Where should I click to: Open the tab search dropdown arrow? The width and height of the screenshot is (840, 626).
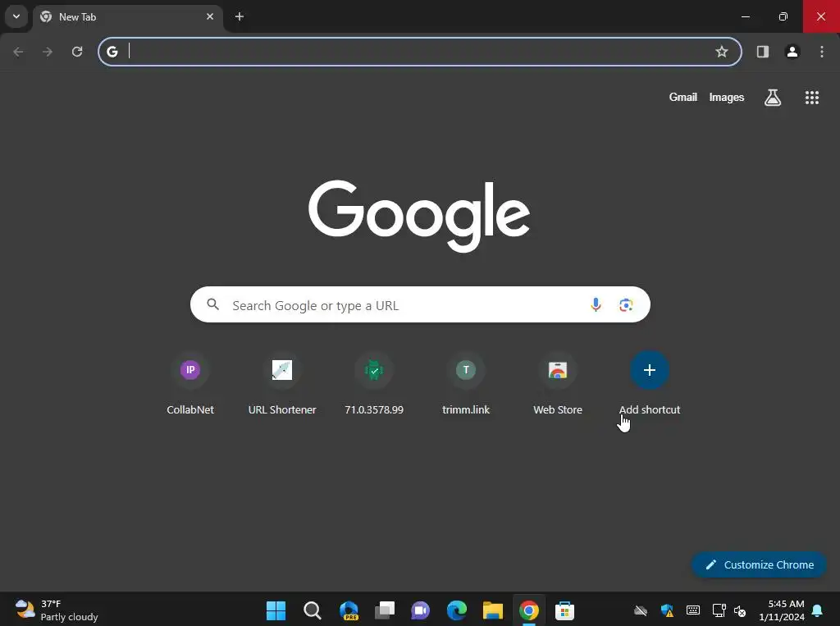point(16,16)
